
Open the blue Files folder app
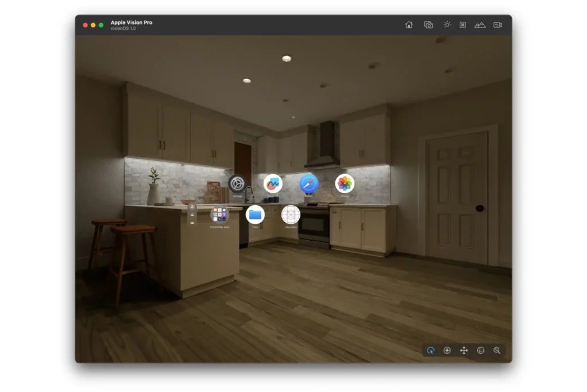click(255, 214)
